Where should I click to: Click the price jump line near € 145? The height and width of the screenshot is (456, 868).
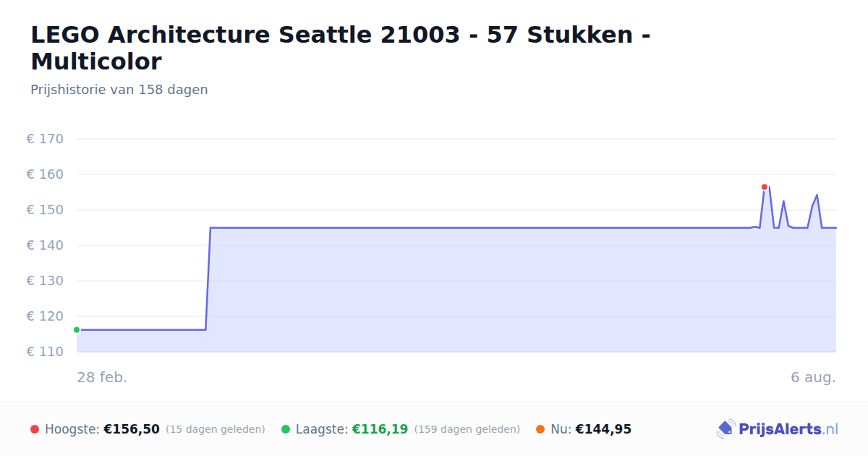point(208,279)
